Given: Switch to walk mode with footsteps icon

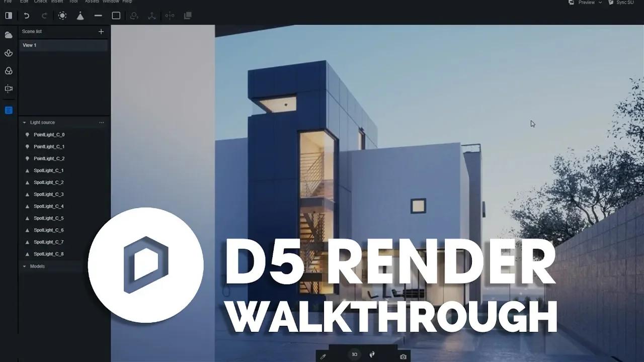Looking at the screenshot, I should [x=372, y=354].
